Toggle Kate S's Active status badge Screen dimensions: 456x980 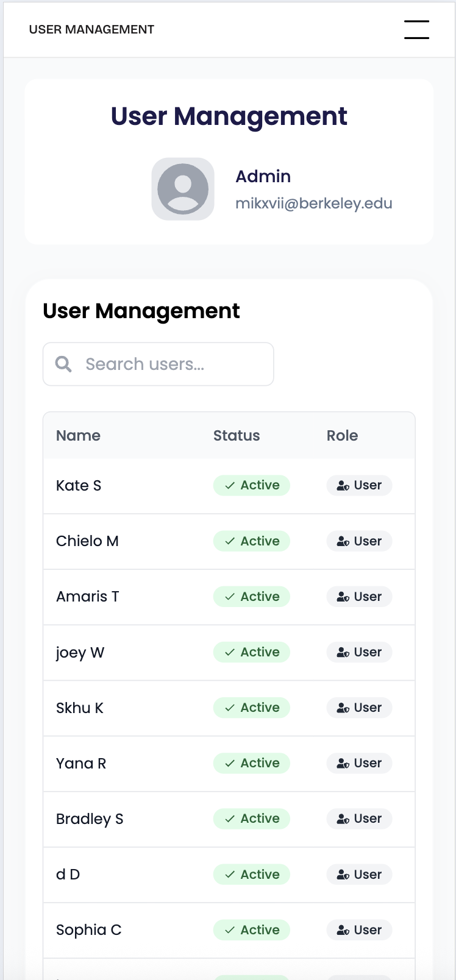[251, 486]
